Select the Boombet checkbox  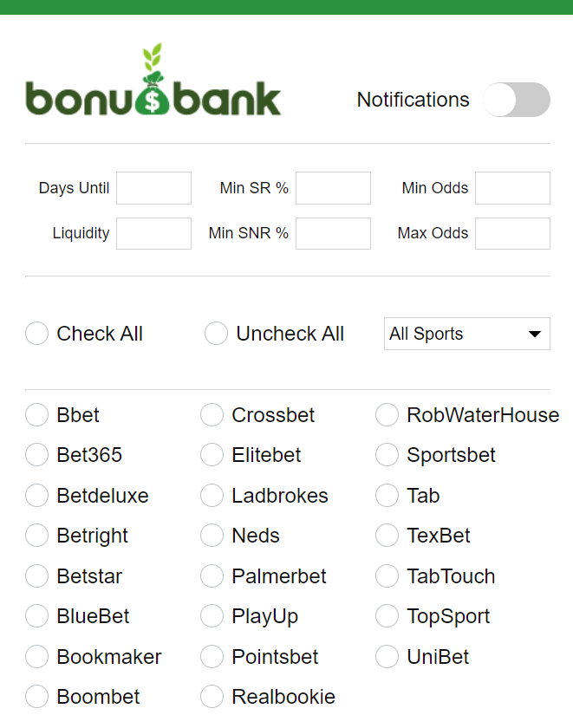(x=36, y=697)
